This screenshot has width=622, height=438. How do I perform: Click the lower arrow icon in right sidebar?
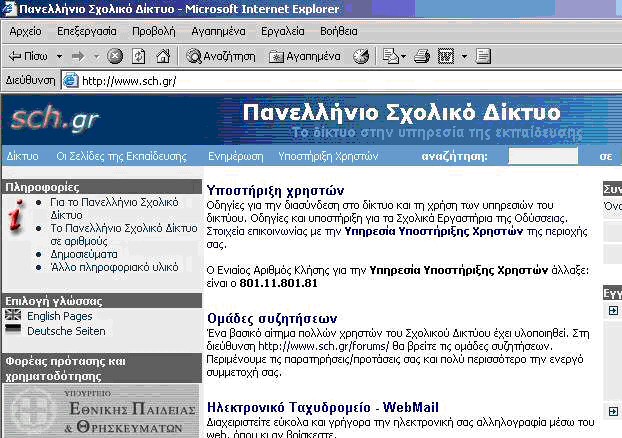(613, 411)
